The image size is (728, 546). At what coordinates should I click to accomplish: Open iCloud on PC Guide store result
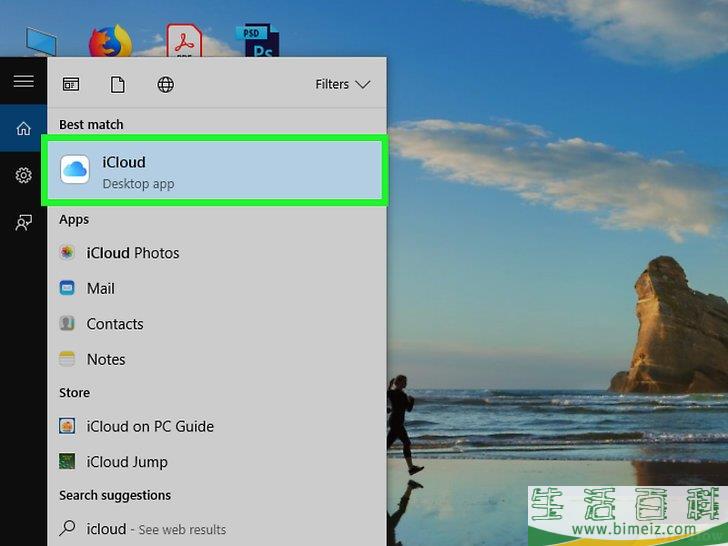click(216, 426)
